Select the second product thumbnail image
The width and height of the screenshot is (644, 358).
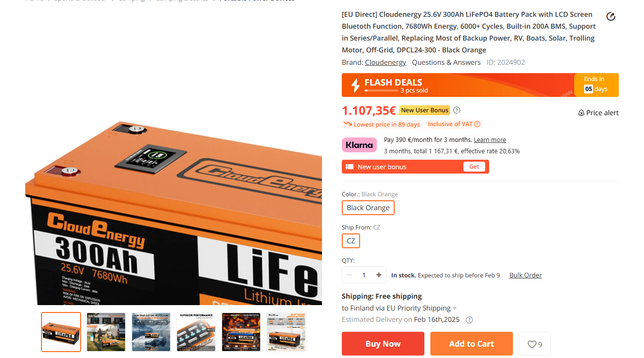106,332
